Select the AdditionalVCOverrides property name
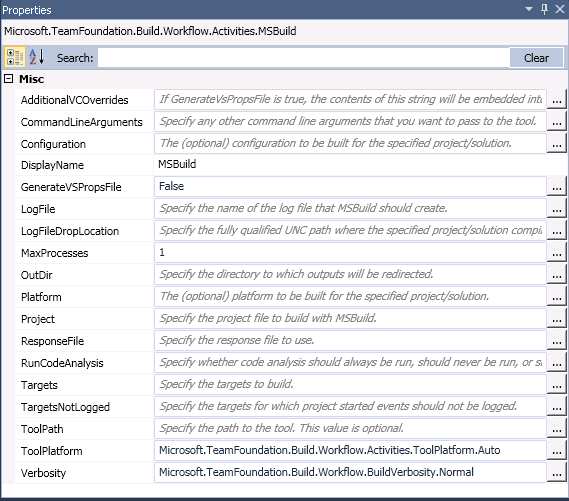The image size is (569, 501). tap(74, 100)
